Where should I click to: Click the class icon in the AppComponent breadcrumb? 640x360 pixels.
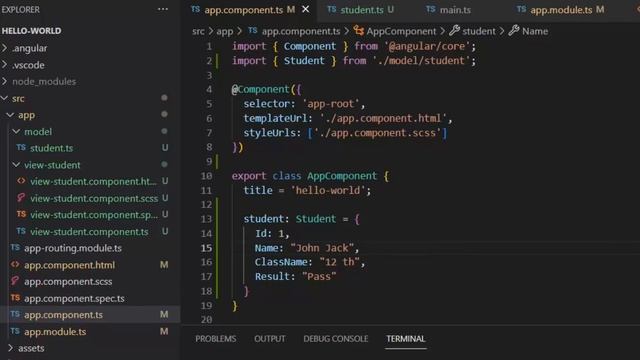click(358, 30)
